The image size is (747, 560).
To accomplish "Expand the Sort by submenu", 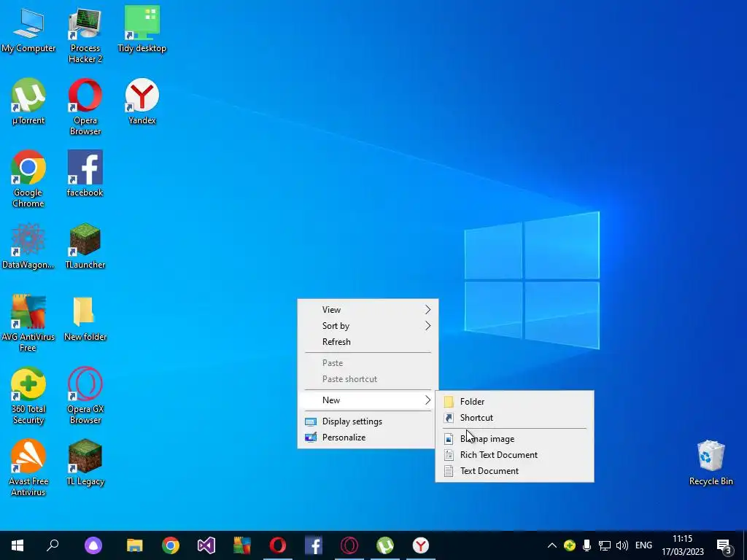I will [368, 326].
